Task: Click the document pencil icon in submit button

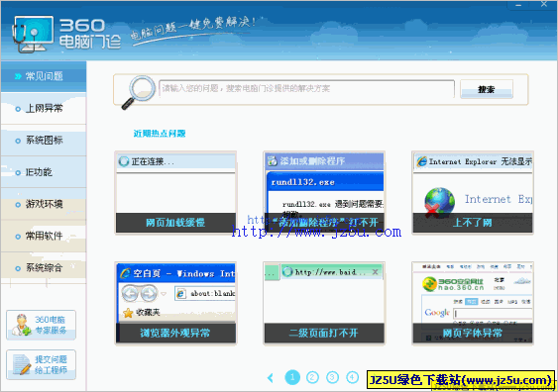Action: click(x=22, y=364)
